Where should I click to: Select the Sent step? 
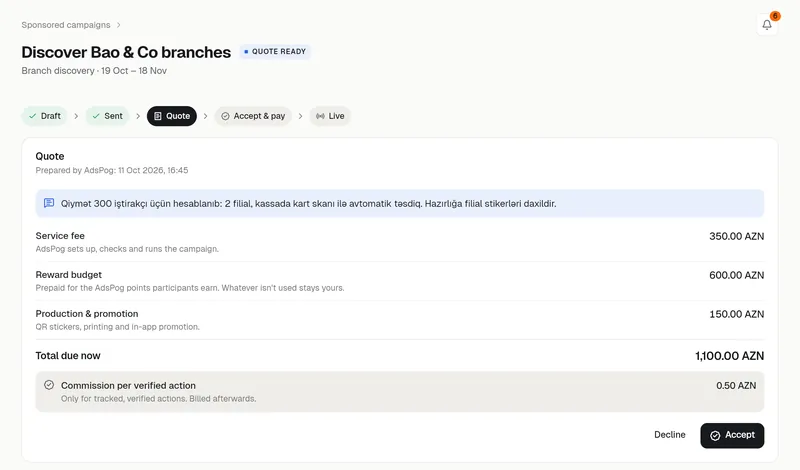107,116
